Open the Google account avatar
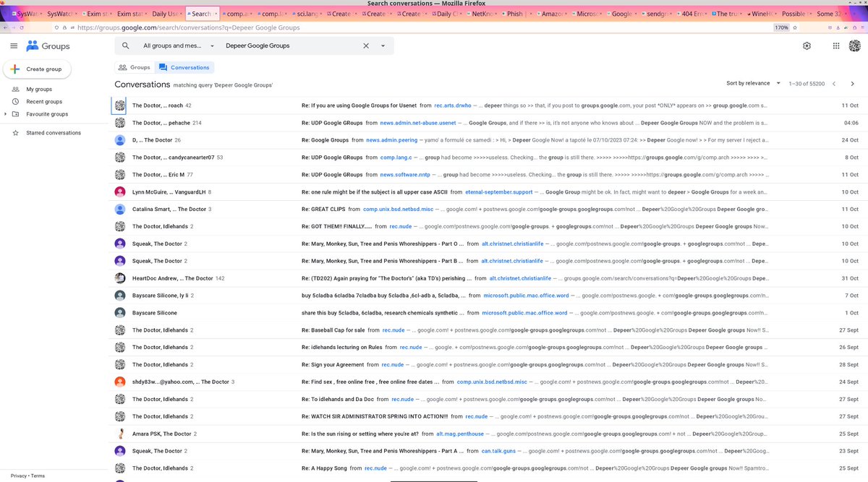The height and width of the screenshot is (482, 868). (x=855, y=46)
